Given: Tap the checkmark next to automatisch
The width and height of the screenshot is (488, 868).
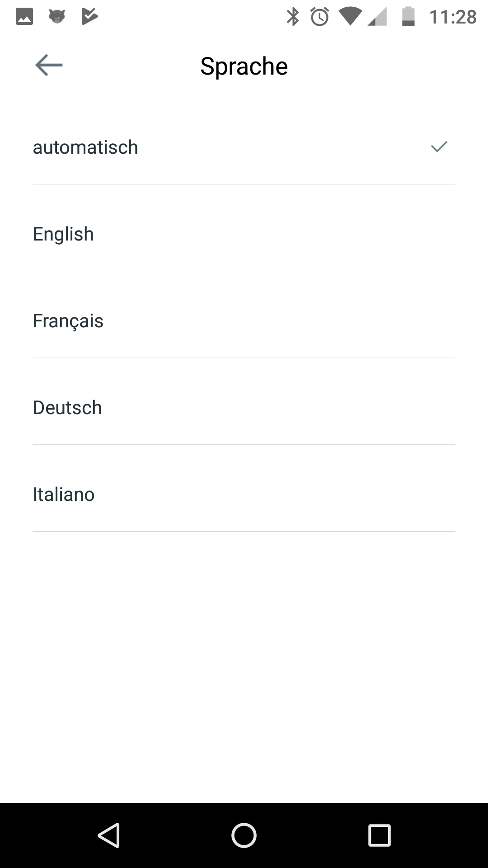Looking at the screenshot, I should [x=439, y=147].
